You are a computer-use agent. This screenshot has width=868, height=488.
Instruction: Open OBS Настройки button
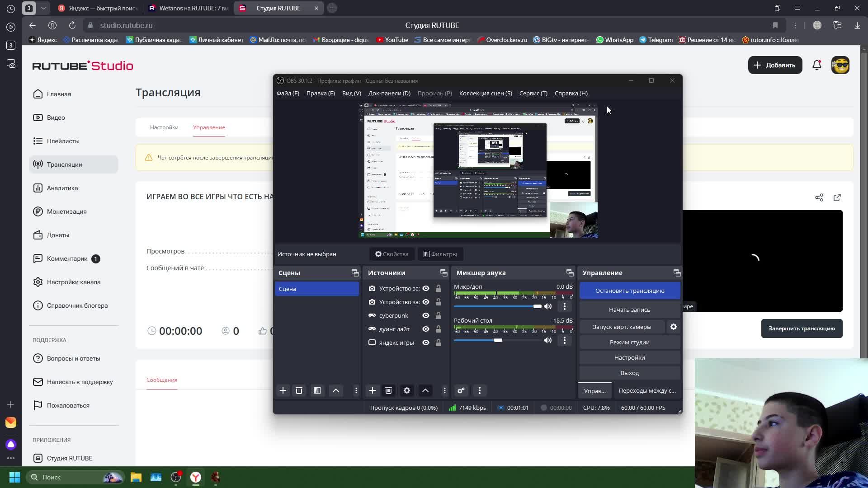point(630,357)
